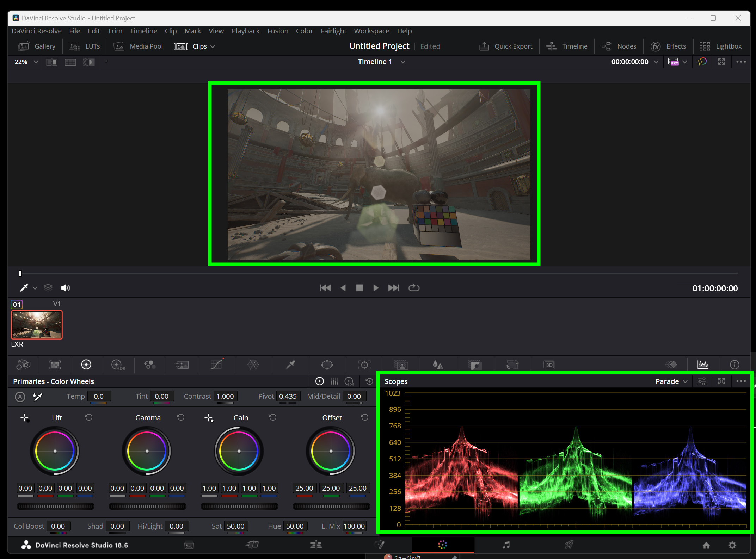Viewport: 756px width, 559px height.
Task: Toggle the Loop playback button
Action: (x=414, y=288)
